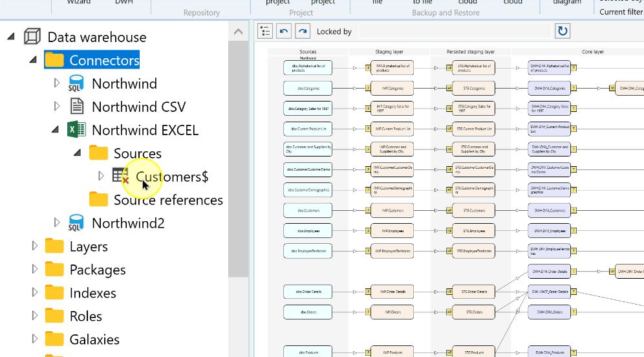Expand the Northwind connector
Viewport: 644px width, 357px height.
(x=57, y=83)
